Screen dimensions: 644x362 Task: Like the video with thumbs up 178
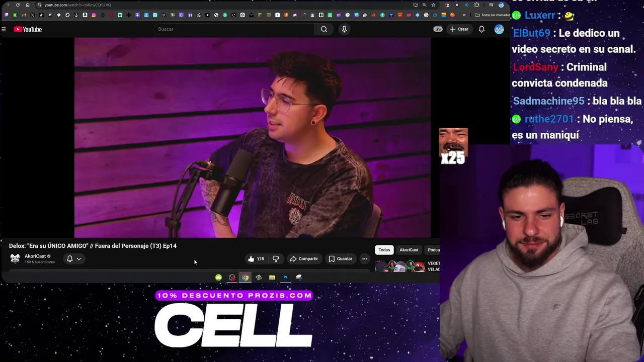[x=256, y=259]
